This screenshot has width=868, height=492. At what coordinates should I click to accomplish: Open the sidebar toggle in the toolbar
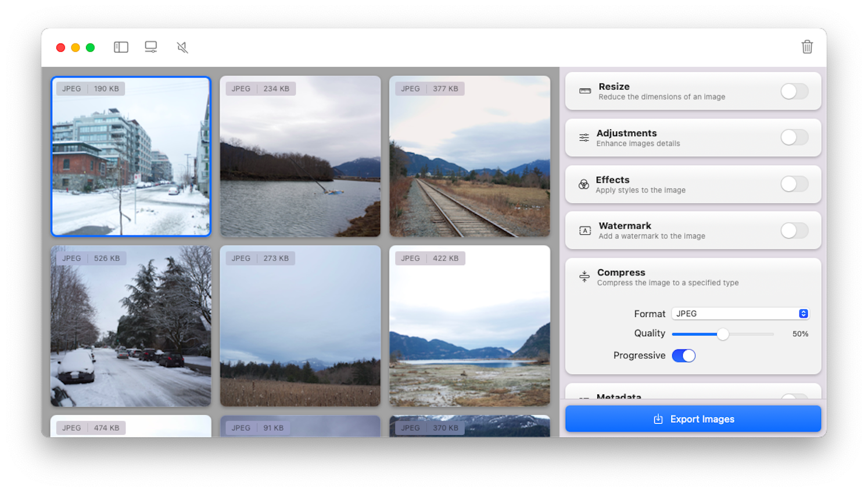pos(121,47)
